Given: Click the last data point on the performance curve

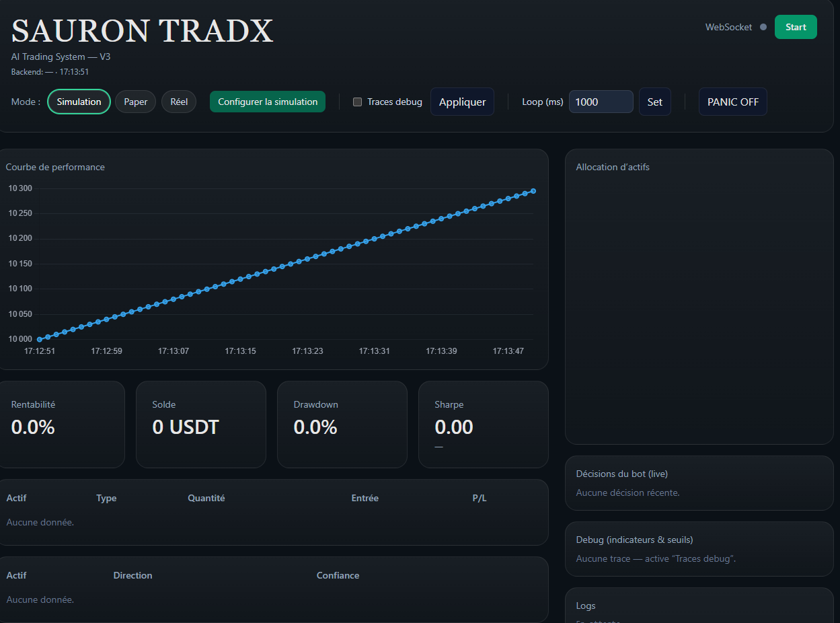Looking at the screenshot, I should click(x=533, y=191).
